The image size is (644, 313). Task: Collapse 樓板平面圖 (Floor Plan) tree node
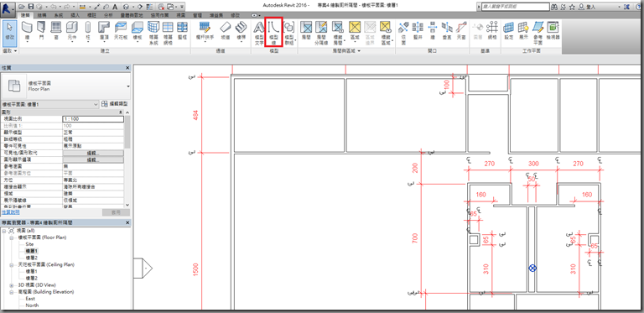[x=11, y=237]
